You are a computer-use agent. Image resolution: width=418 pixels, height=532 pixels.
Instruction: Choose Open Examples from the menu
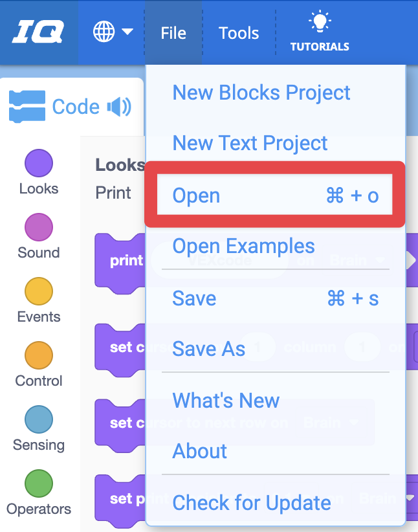[244, 246]
